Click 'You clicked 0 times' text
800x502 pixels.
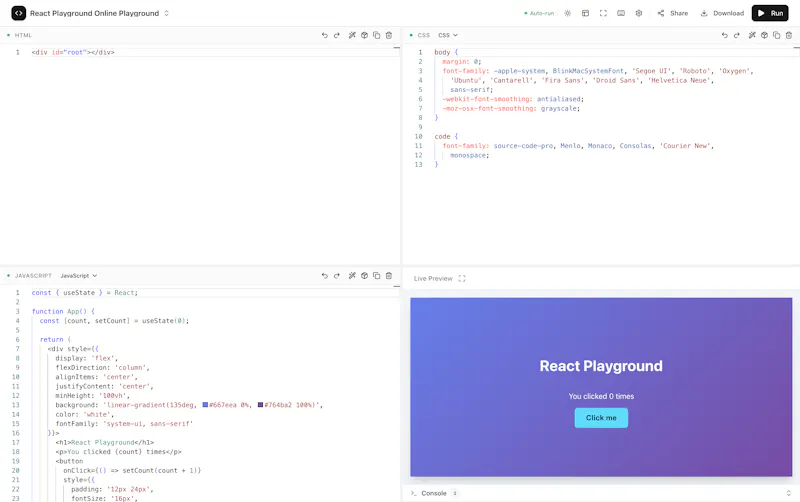pyautogui.click(x=601, y=396)
